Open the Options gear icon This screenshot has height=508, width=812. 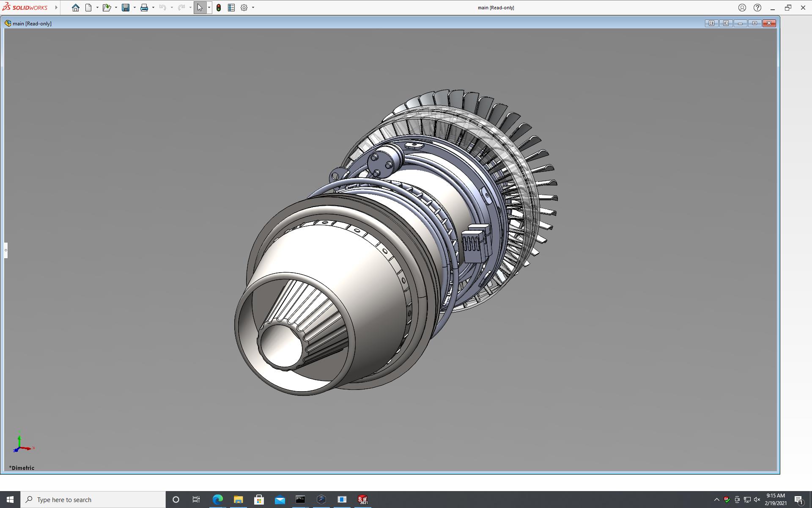(x=244, y=8)
